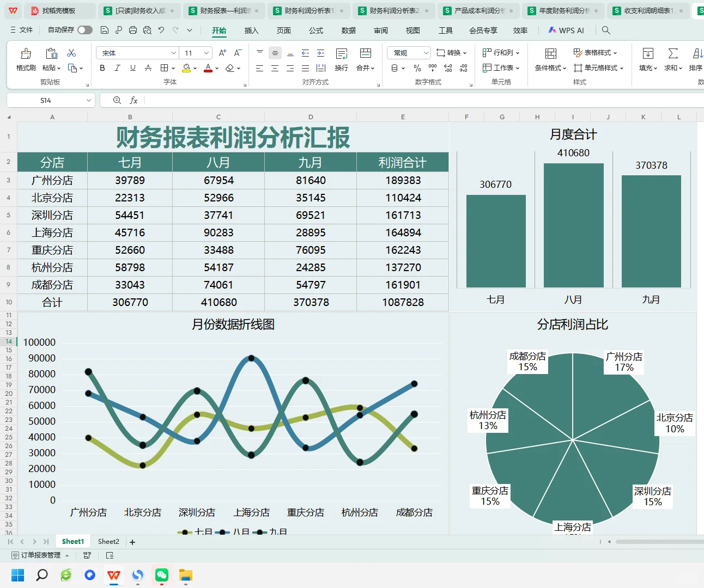Click the thousands separator icon

433,68
